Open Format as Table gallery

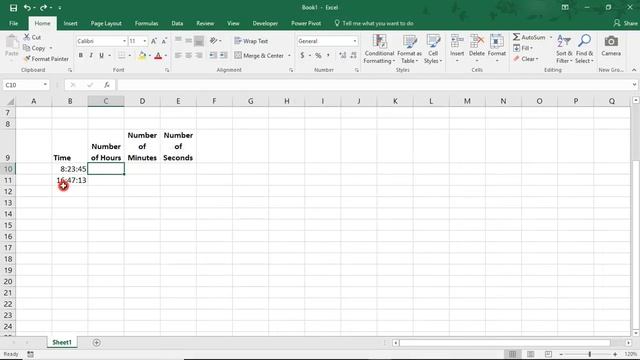[409, 49]
